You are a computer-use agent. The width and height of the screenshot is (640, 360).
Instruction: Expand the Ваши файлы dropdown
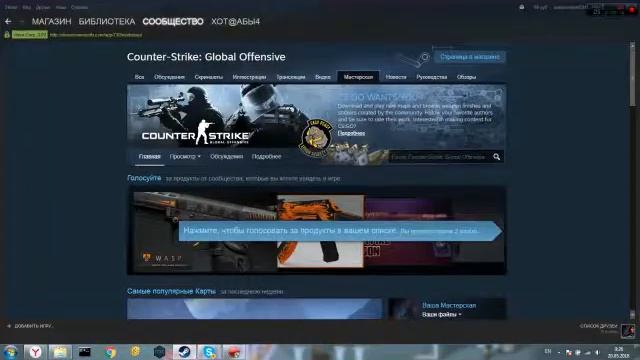442,315
